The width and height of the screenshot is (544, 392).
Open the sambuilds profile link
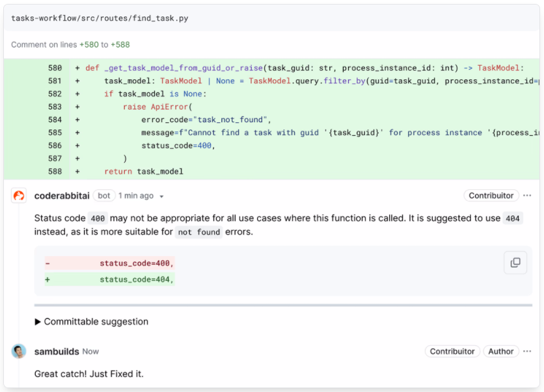click(x=57, y=352)
